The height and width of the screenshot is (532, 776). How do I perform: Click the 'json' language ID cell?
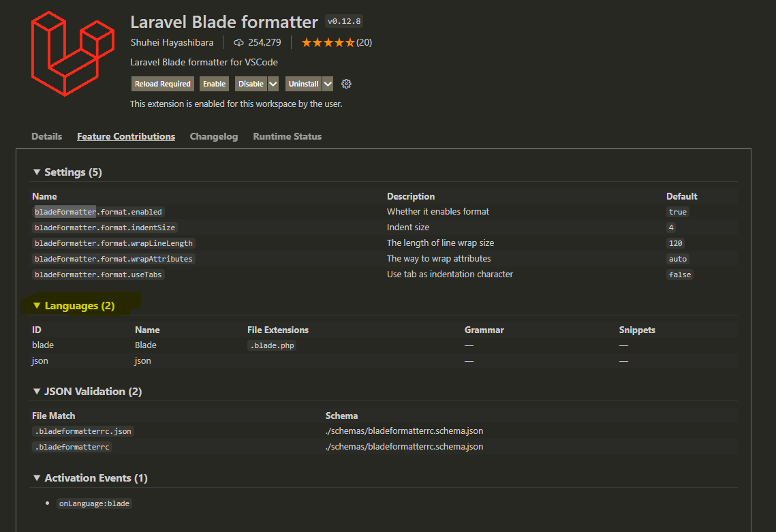pos(40,361)
